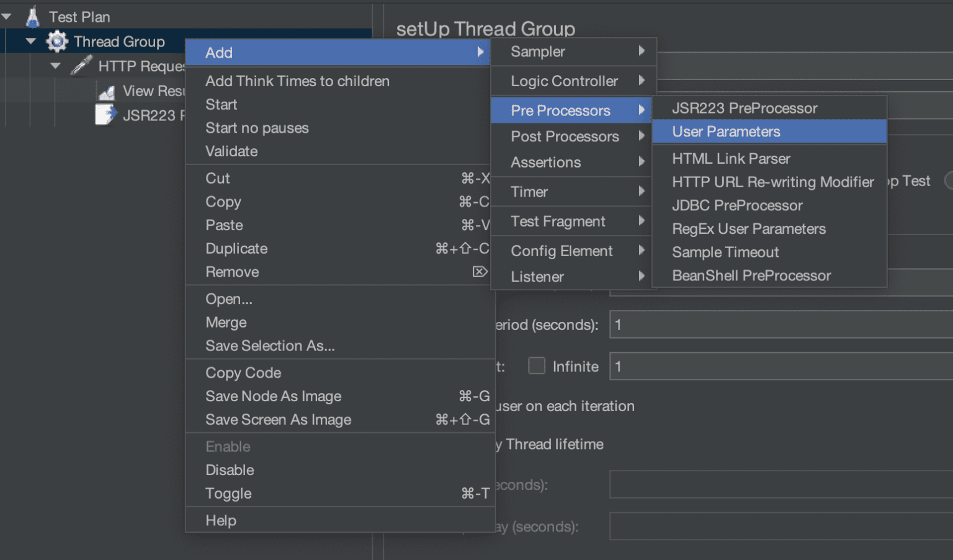Click the Thread Group gear icon
Viewport: 953px width, 560px height.
(x=57, y=42)
